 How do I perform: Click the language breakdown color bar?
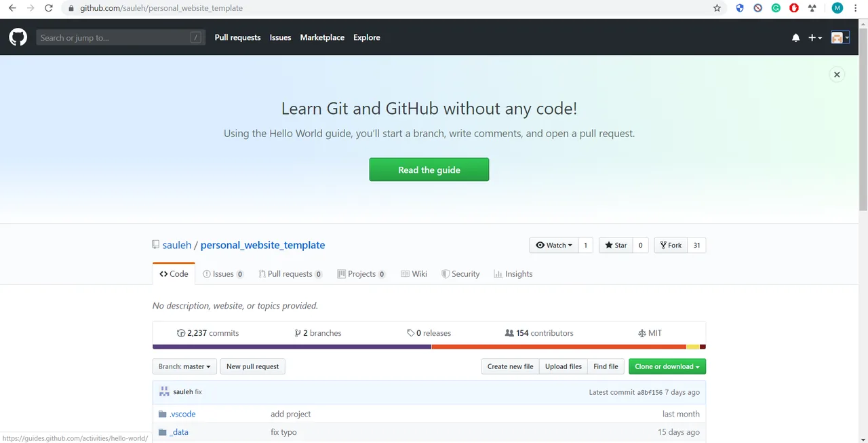click(429, 347)
